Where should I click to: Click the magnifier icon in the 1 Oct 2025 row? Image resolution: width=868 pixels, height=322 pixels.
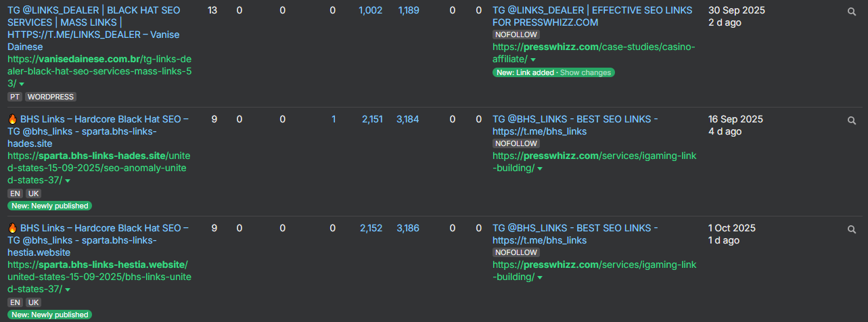pos(852,229)
